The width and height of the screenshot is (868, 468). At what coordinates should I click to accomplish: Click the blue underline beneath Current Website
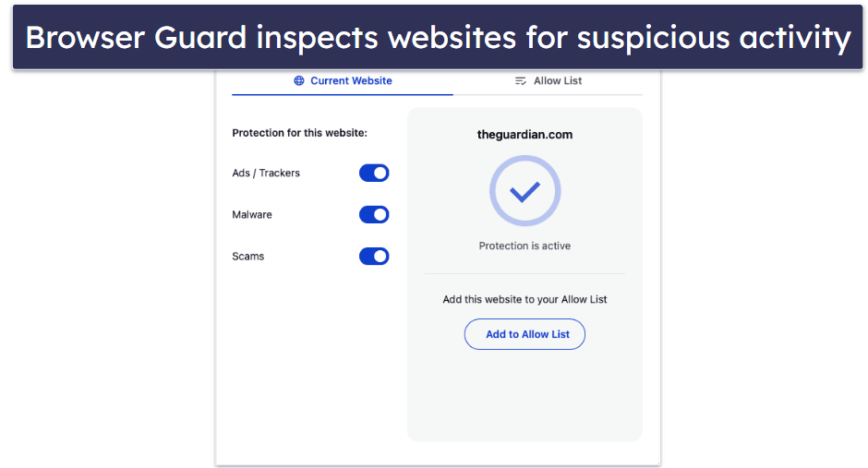343,94
